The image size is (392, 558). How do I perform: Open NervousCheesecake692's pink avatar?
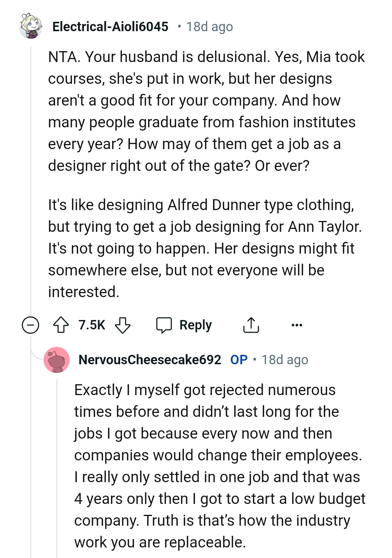tap(57, 360)
